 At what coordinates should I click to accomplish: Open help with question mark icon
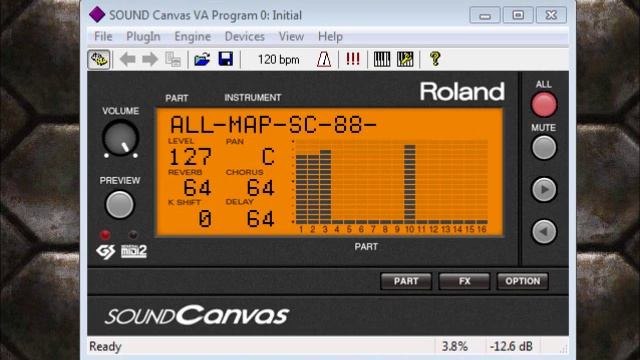tap(435, 59)
